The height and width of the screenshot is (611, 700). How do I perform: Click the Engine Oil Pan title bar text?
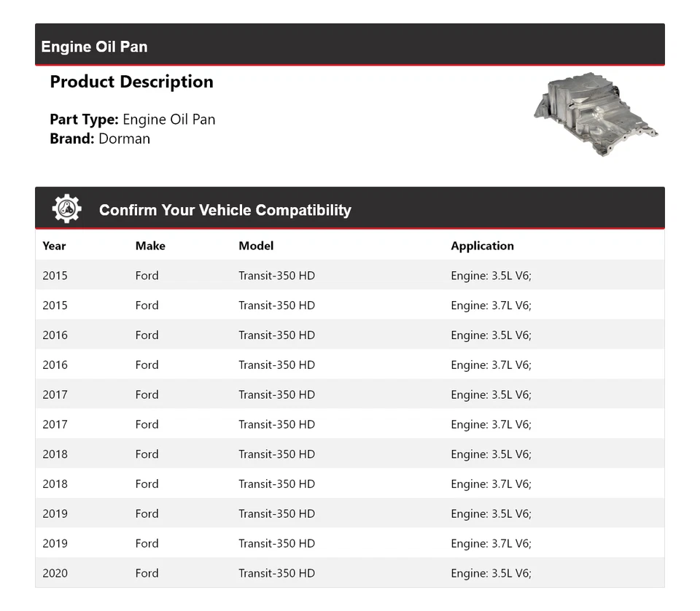(x=94, y=47)
